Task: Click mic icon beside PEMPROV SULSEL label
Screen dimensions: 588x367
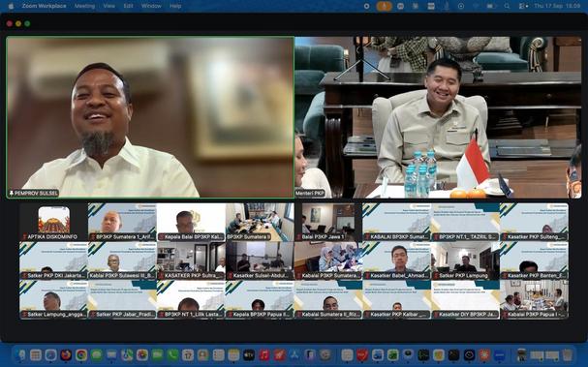Action: click(x=12, y=193)
